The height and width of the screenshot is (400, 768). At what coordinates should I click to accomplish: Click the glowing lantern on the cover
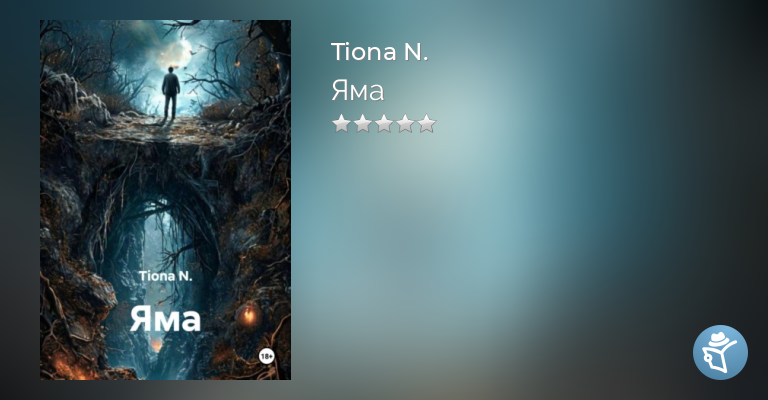pyautogui.click(x=249, y=314)
